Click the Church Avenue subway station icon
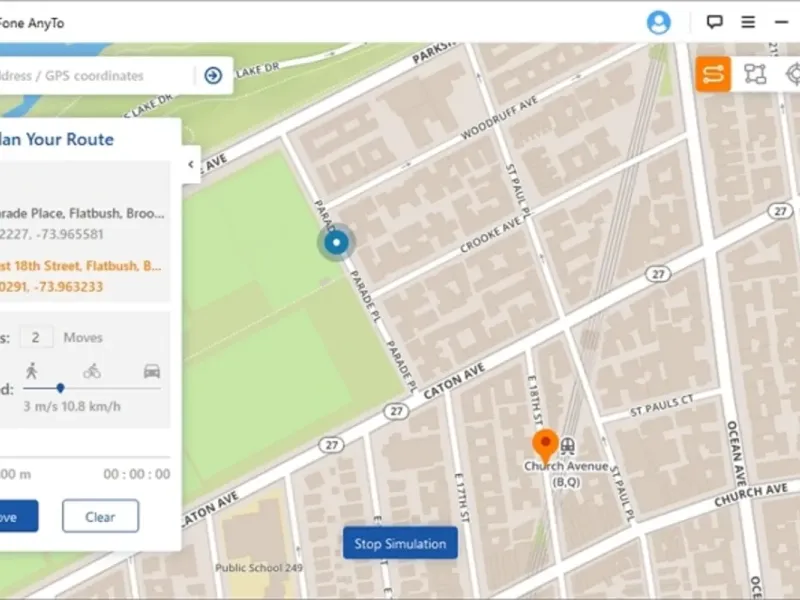The height and width of the screenshot is (600, 800). 567,446
